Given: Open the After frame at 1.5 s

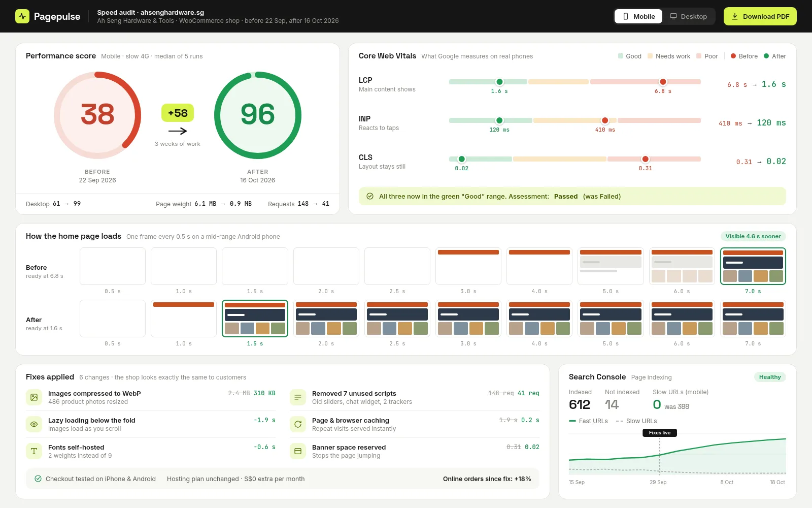Looking at the screenshot, I should pos(255,319).
